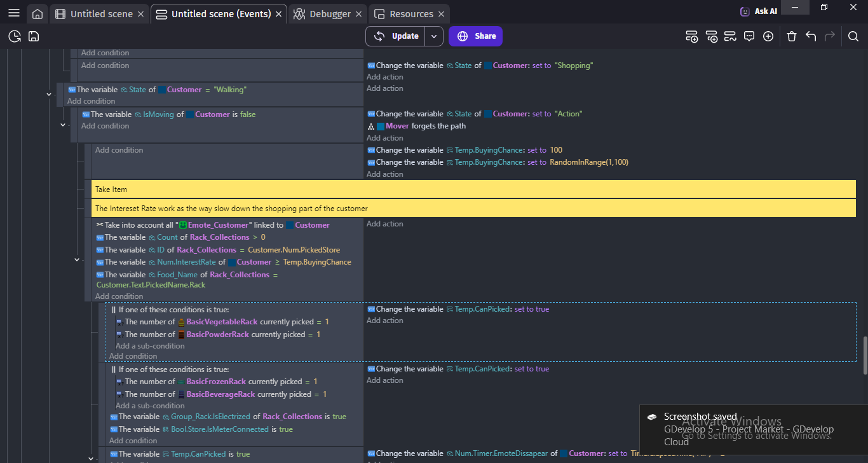Save the project
Viewport: 868px width, 463px height.
coord(33,36)
